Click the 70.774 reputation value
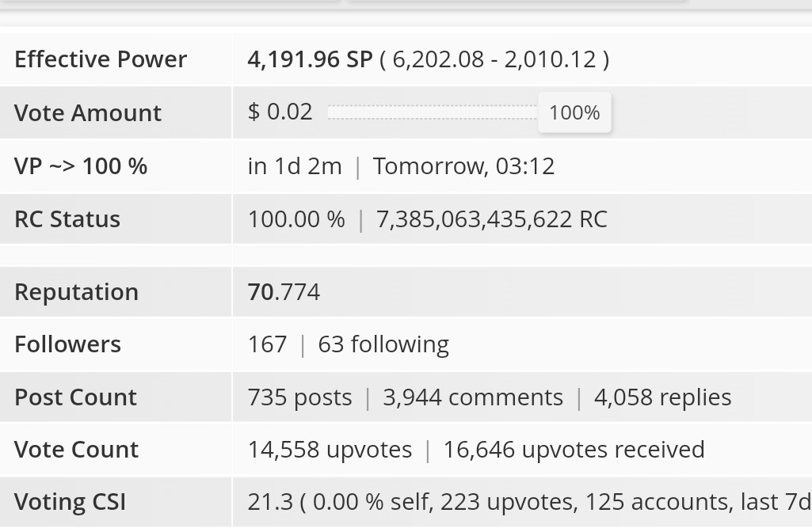This screenshot has height=532, width=812. [x=284, y=292]
